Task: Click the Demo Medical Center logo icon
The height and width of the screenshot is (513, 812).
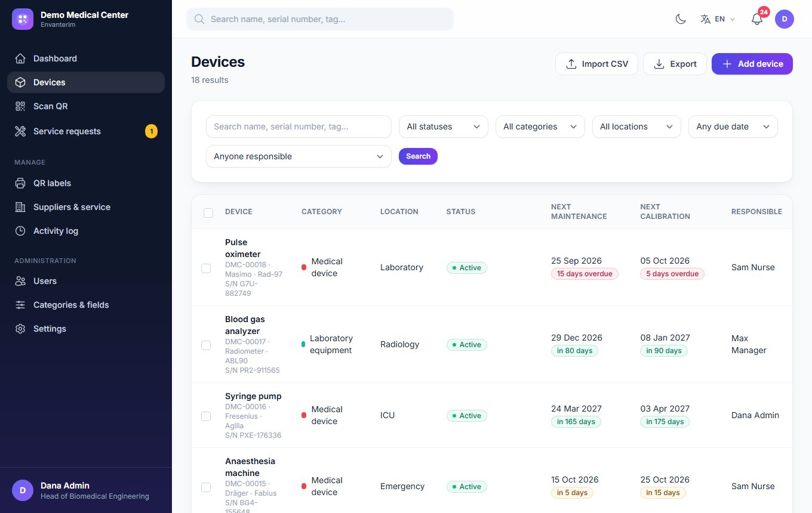Action: [23, 19]
